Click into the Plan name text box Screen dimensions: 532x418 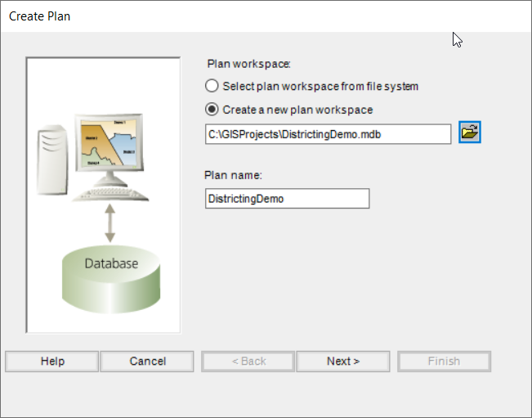pos(287,199)
